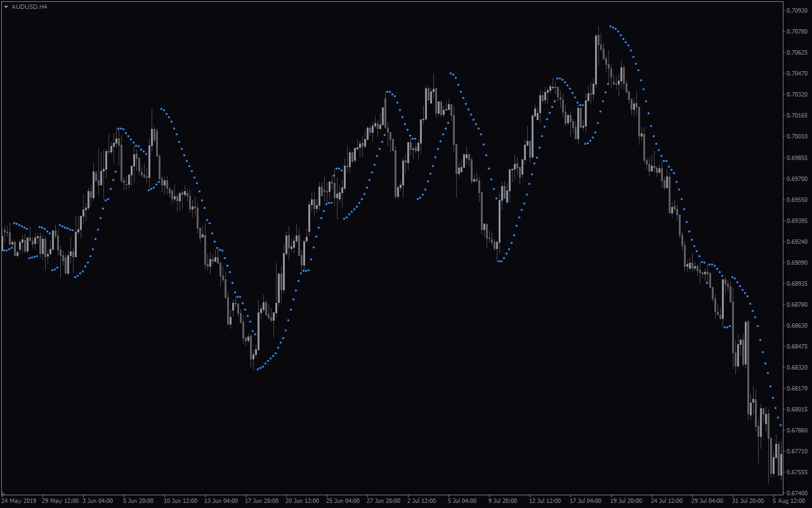
Task: Click the 0.70010 price axis label
Action: [x=797, y=136]
